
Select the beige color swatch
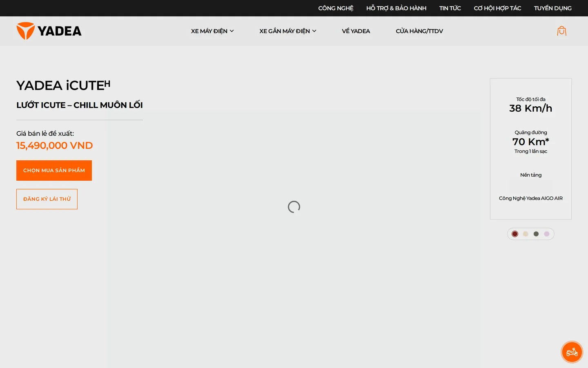pyautogui.click(x=526, y=234)
